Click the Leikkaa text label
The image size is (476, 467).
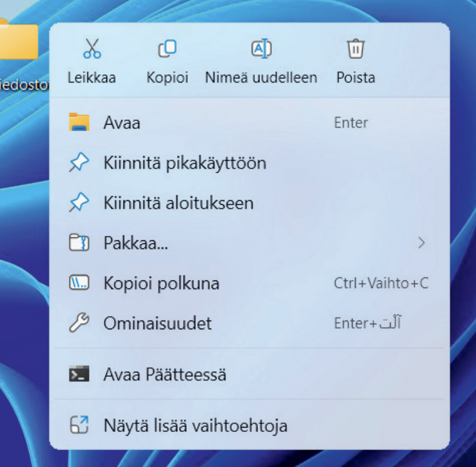click(91, 78)
